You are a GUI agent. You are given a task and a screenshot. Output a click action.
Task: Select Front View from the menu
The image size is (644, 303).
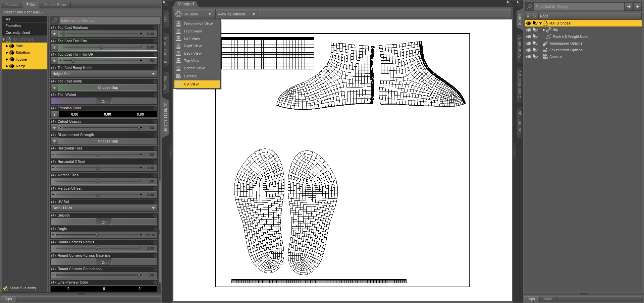pyautogui.click(x=197, y=31)
